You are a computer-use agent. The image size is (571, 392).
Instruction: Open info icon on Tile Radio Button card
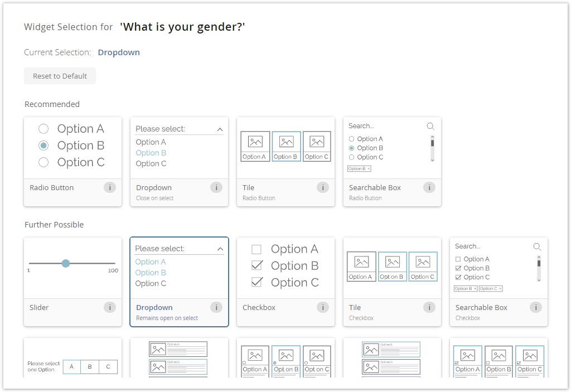[323, 187]
